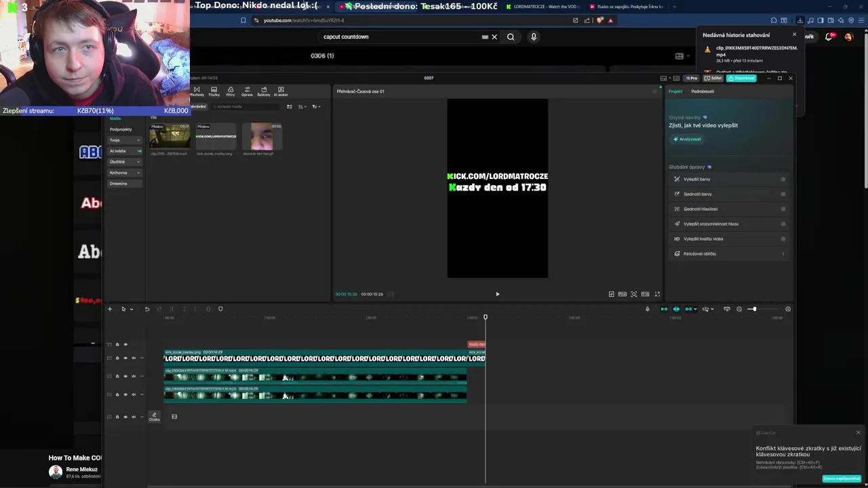Toggle Vylepšit barvy switch
Screen dimensions: 868x488
point(783,179)
